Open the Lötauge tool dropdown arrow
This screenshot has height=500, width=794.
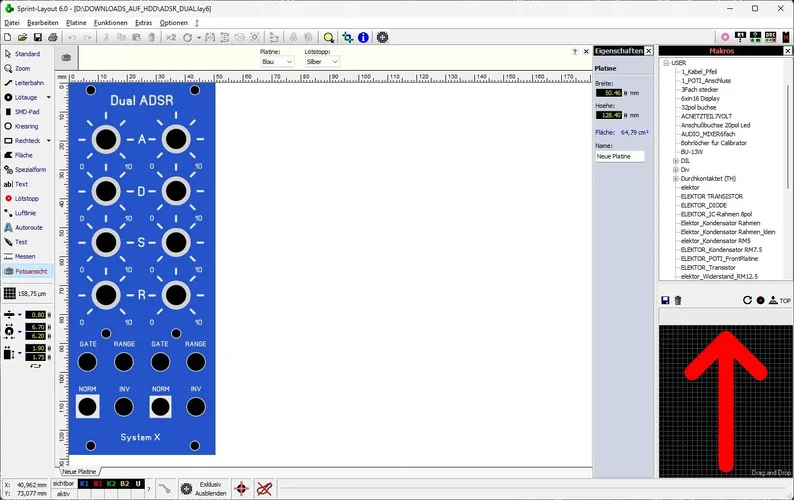click(x=49, y=97)
